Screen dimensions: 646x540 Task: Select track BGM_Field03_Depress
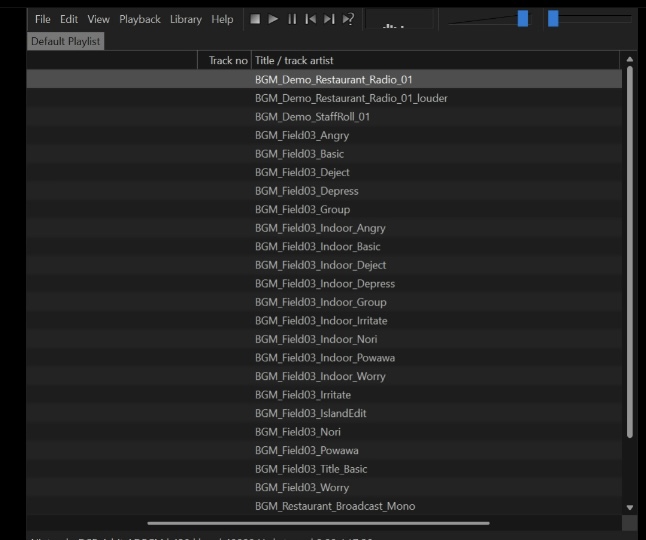tap(324, 191)
